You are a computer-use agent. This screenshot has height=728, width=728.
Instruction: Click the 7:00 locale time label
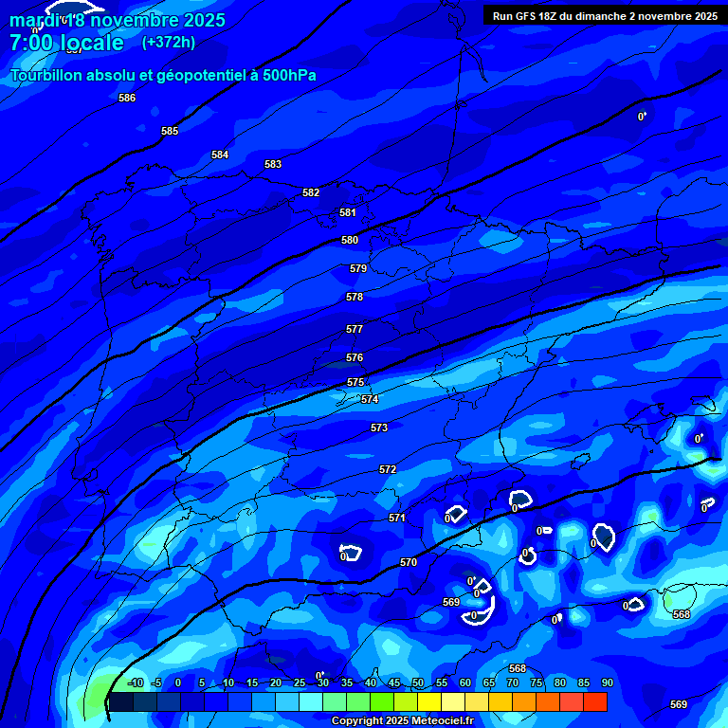(x=66, y=43)
